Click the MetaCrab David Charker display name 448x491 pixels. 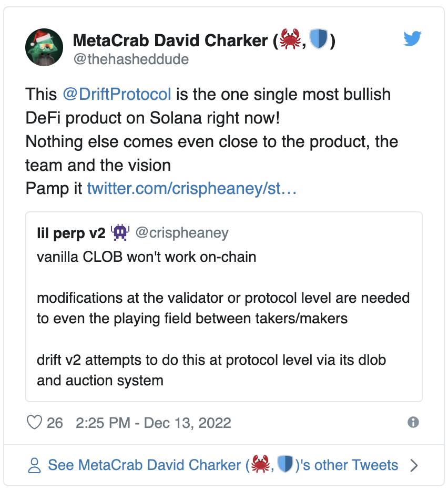(169, 40)
